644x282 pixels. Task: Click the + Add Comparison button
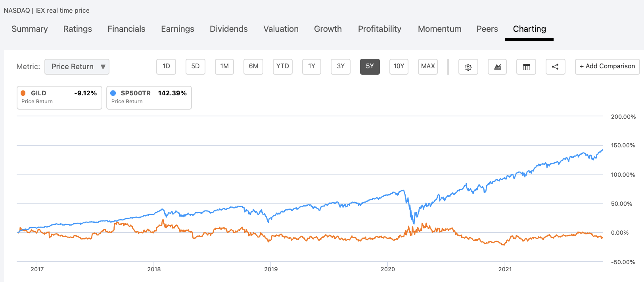coord(607,66)
